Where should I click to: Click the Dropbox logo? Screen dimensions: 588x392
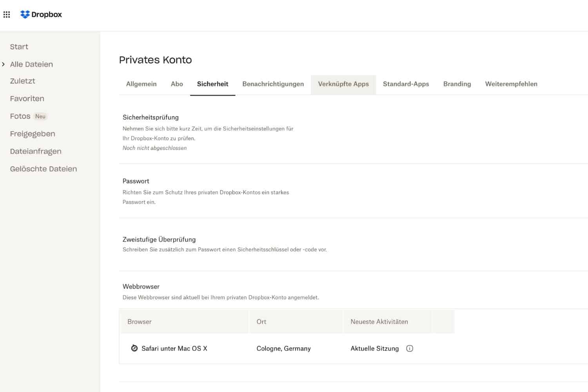(x=41, y=15)
